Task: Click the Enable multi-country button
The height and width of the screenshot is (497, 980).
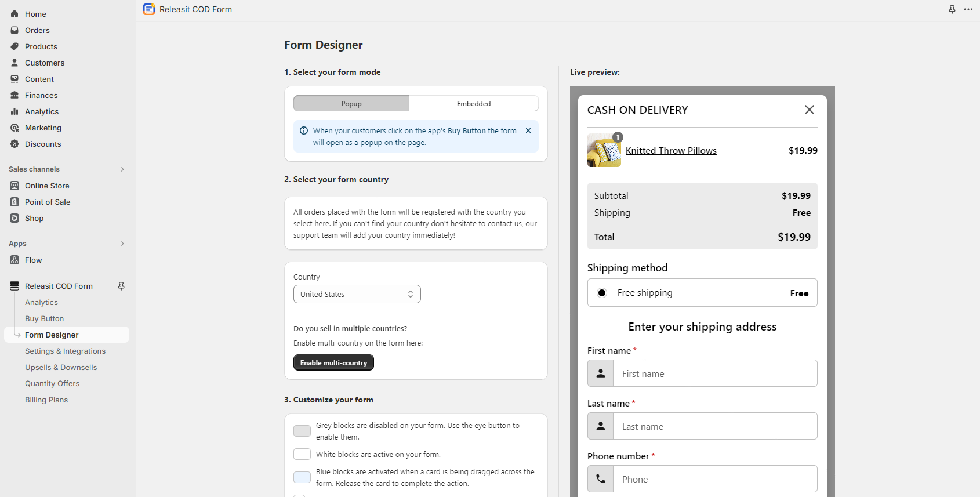Action: 333,362
